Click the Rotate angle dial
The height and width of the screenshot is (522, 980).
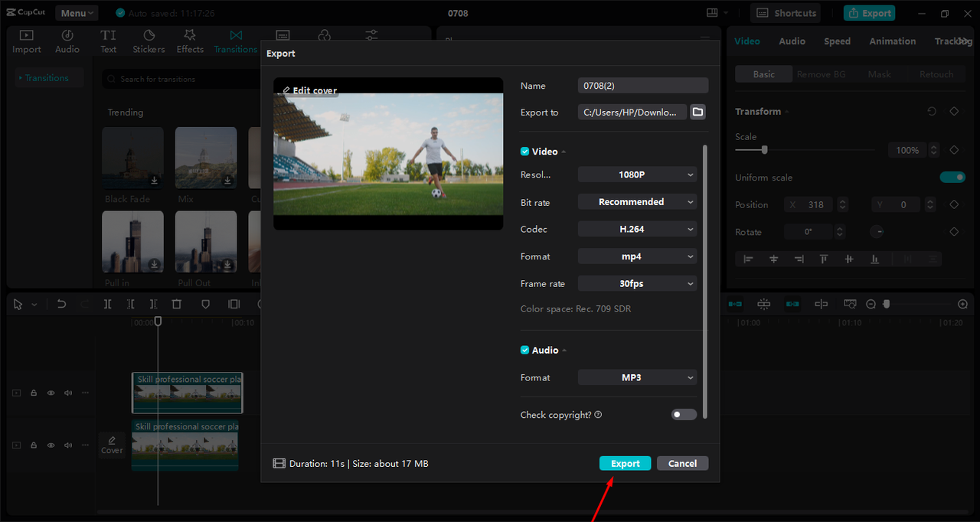[x=878, y=232]
